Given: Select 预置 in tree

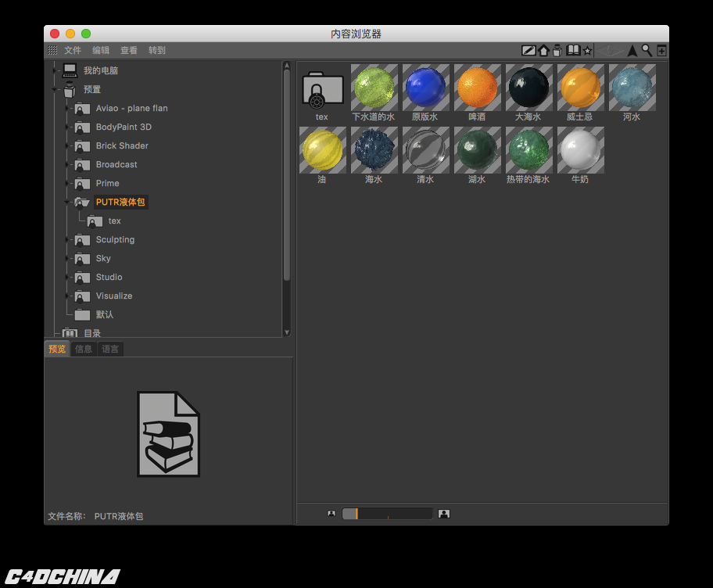Looking at the screenshot, I should tap(91, 89).
